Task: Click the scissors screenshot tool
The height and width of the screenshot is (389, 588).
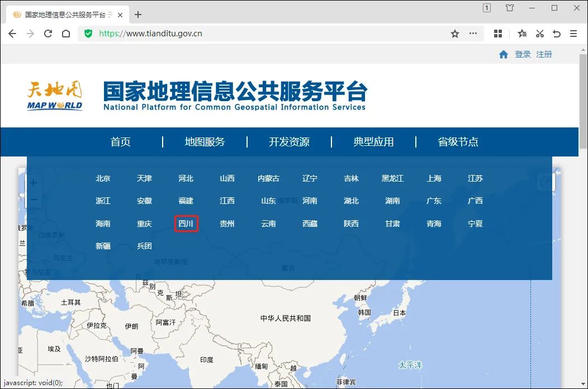Action: (539, 34)
